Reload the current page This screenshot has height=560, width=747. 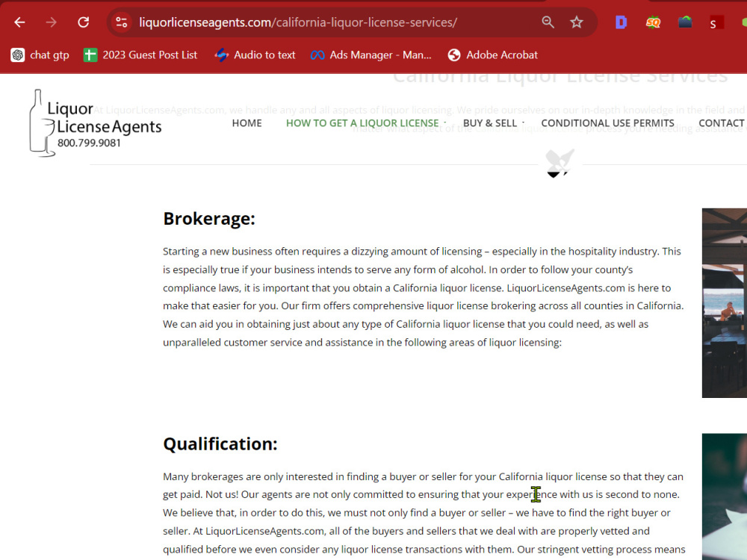click(x=84, y=22)
